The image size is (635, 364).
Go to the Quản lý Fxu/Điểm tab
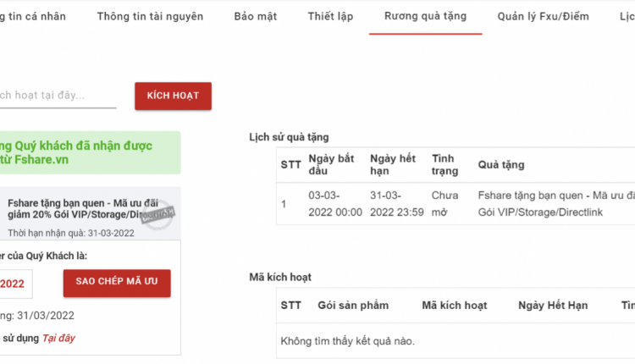(x=543, y=16)
